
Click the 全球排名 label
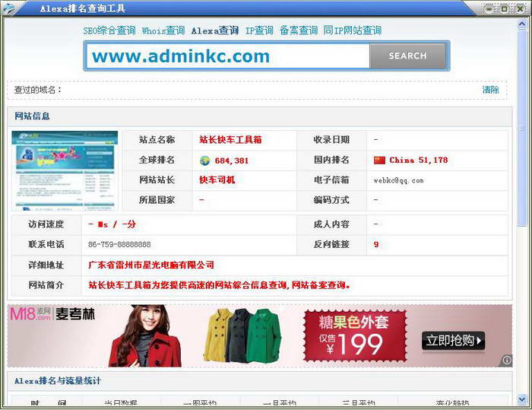[157, 160]
